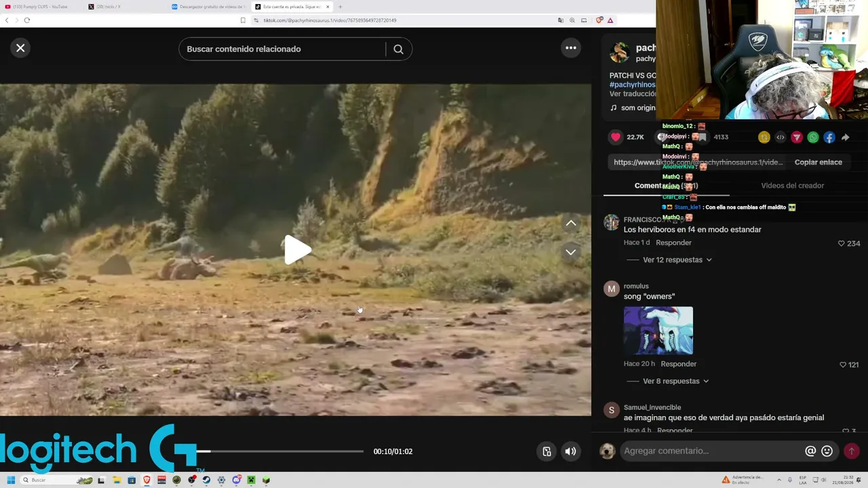Reply to FRANCISCO's herbívoros comment
Image resolution: width=868 pixels, height=488 pixels.
click(673, 243)
